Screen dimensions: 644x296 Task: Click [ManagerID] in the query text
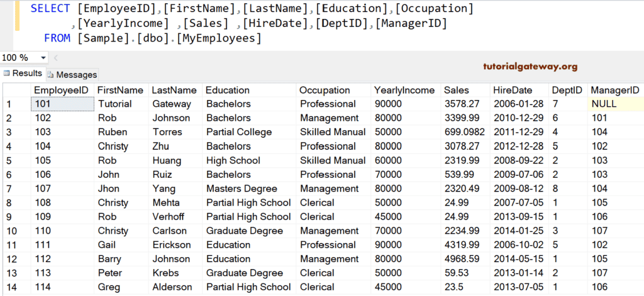click(411, 24)
